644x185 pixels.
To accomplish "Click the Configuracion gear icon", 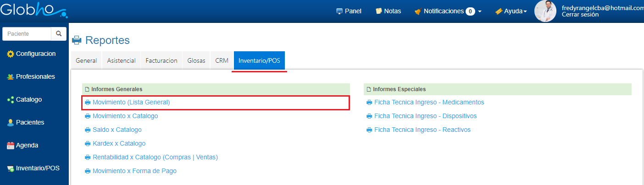I will (11, 54).
